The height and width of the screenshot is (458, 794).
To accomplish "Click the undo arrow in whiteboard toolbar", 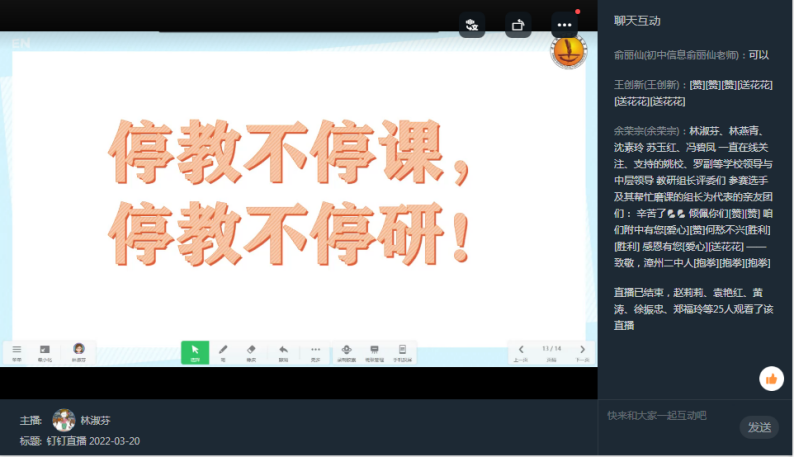I will 283,351.
